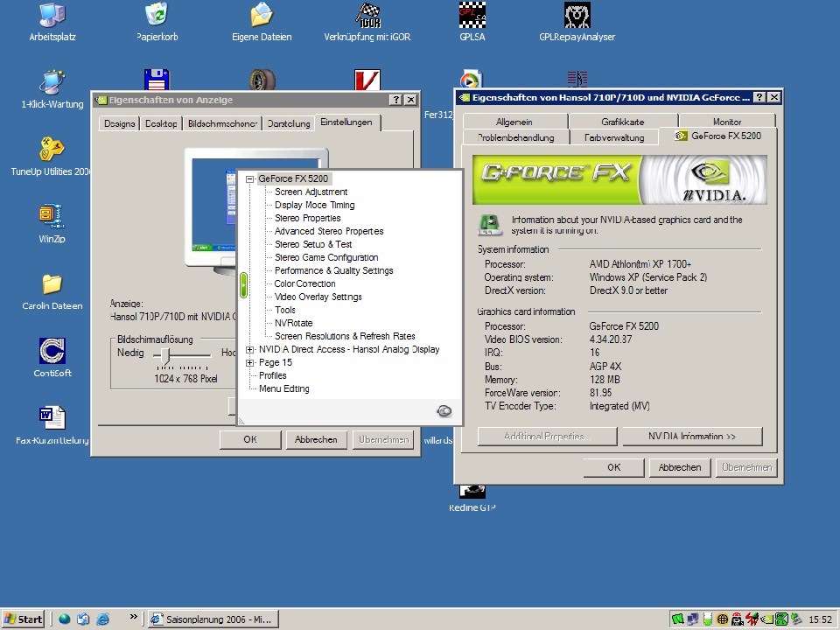Image resolution: width=840 pixels, height=630 pixels.
Task: Open the ContiSoft desktop icon
Action: [x=52, y=352]
